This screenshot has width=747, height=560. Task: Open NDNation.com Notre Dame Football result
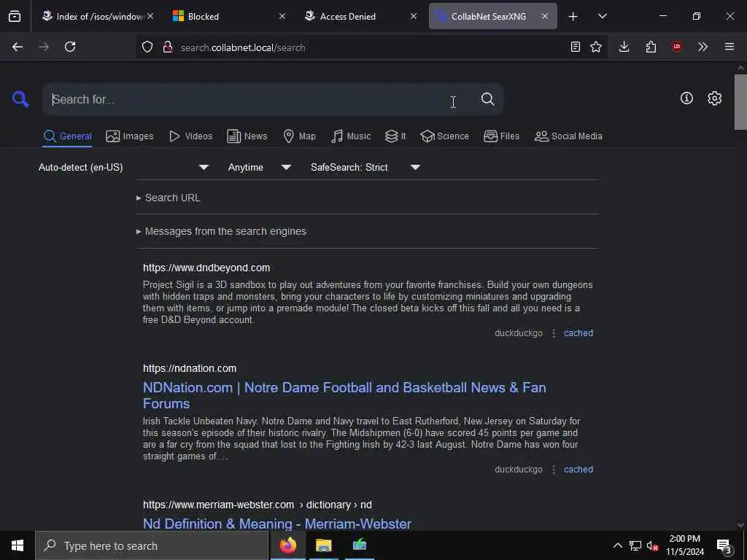[x=344, y=395]
